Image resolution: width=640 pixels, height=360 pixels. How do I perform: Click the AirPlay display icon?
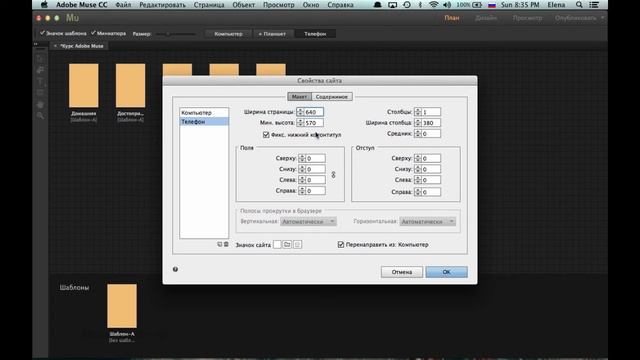(392, 5)
